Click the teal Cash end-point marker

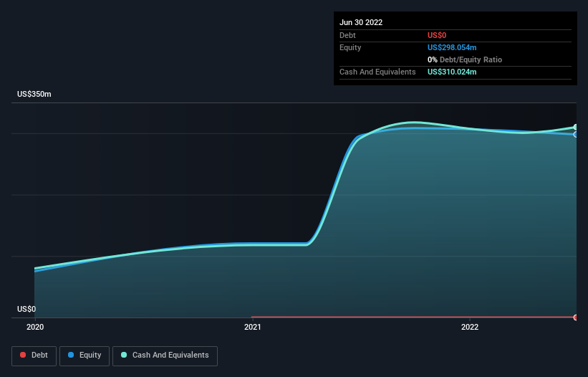click(x=576, y=127)
